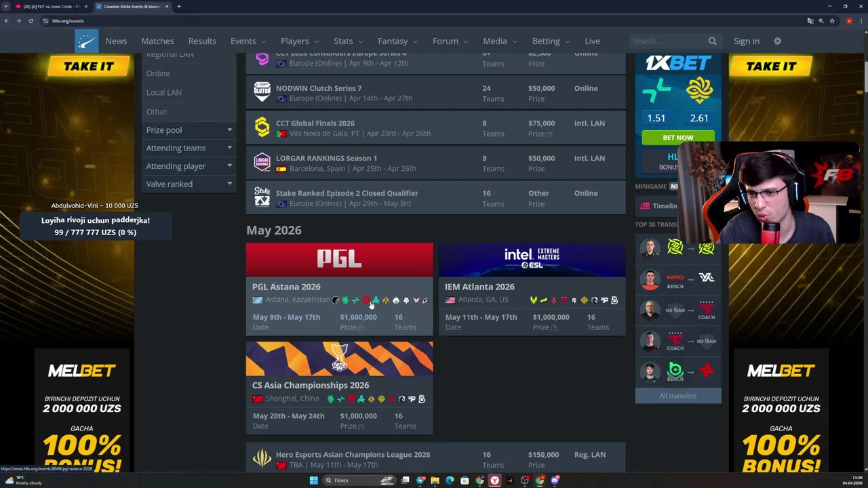Open File Explorer from the taskbar
This screenshot has width=868, height=488.
coord(435,481)
